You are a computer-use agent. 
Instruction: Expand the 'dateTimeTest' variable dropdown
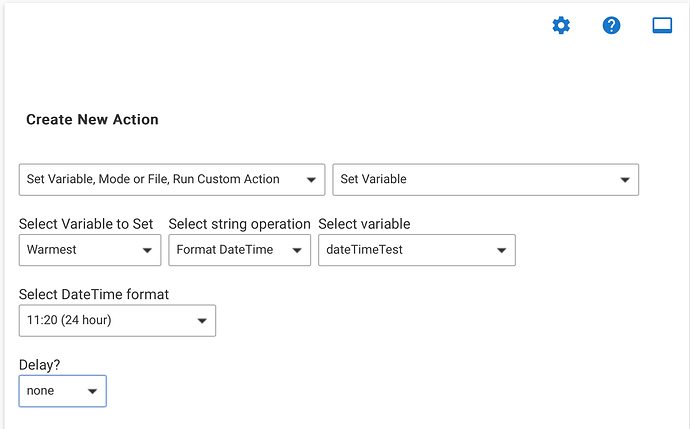click(417, 250)
